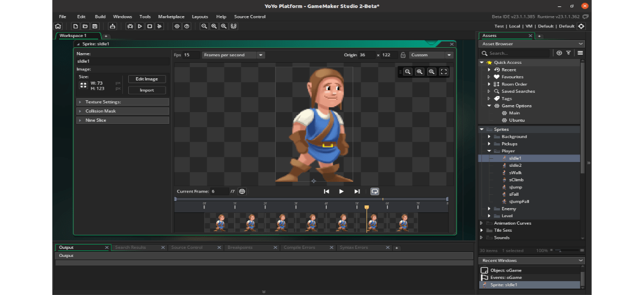Click the Save project toolbar icon
The image size is (644, 295).
(x=95, y=26)
